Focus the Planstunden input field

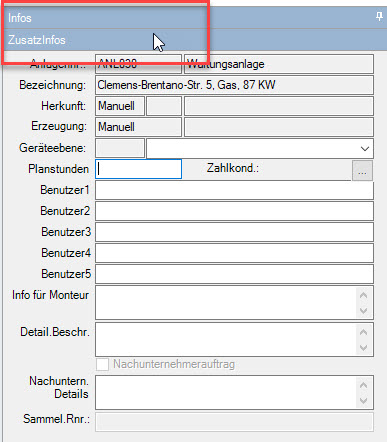point(139,169)
